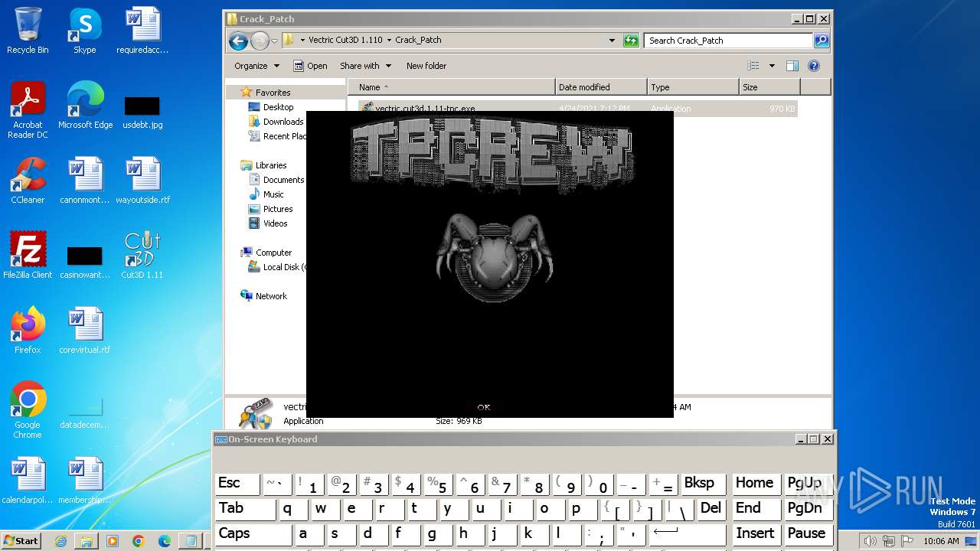Select Libraries in navigation pane
Screen dimensions: 980x551
tap(271, 165)
